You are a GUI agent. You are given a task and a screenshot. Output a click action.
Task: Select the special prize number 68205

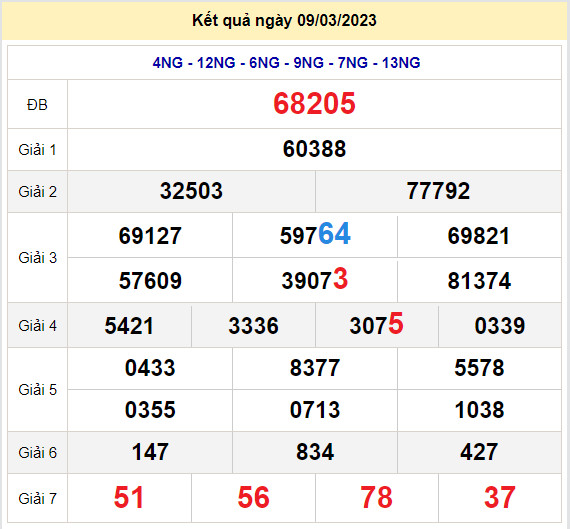pos(314,104)
